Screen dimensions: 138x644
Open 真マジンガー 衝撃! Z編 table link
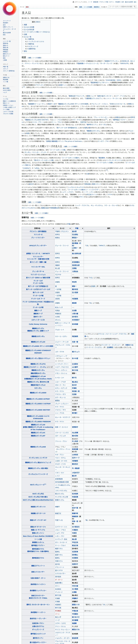(38, 262)
